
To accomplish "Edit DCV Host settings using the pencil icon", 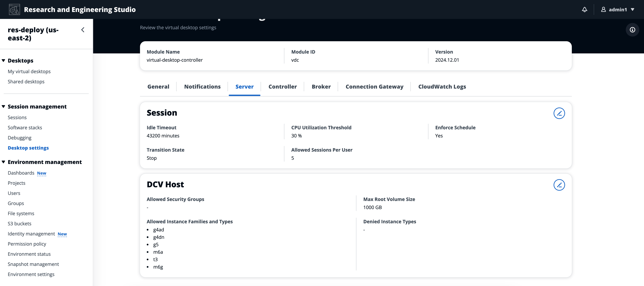I will (559, 185).
